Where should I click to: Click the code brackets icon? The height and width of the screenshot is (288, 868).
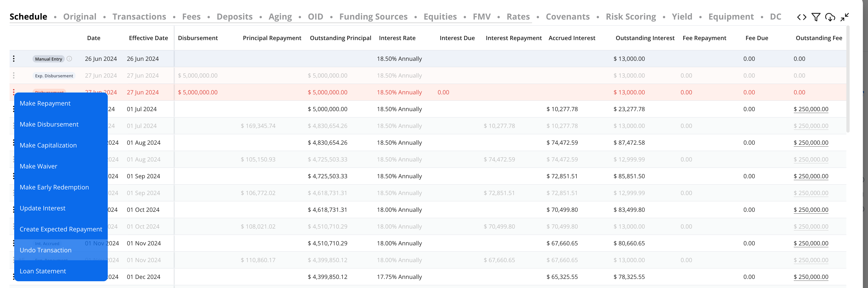pyautogui.click(x=802, y=17)
